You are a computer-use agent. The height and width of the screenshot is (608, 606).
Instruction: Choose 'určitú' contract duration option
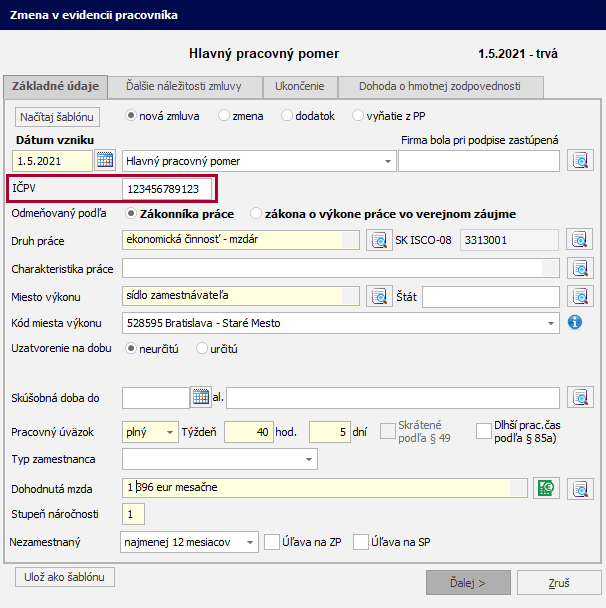[x=203, y=349]
